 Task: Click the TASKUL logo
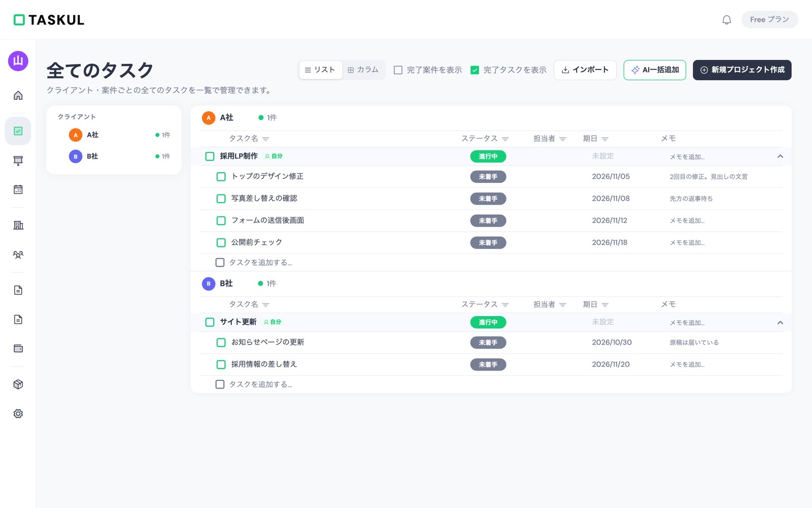pos(49,20)
